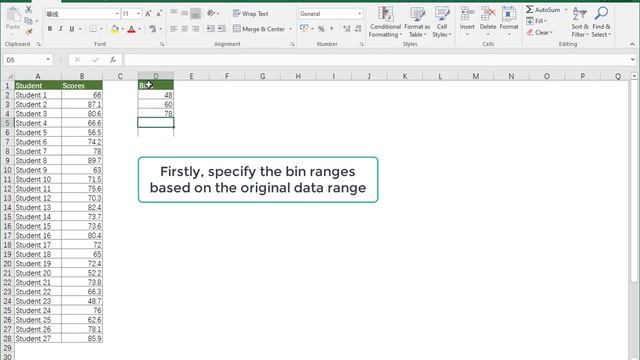Click the Borders icon
640x360 pixels.
point(93,29)
